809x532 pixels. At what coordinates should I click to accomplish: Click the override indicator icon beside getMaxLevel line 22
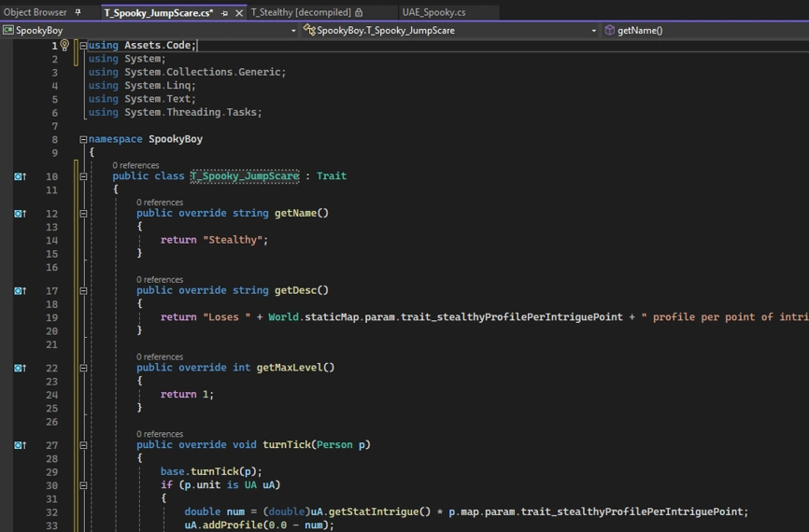click(20, 368)
